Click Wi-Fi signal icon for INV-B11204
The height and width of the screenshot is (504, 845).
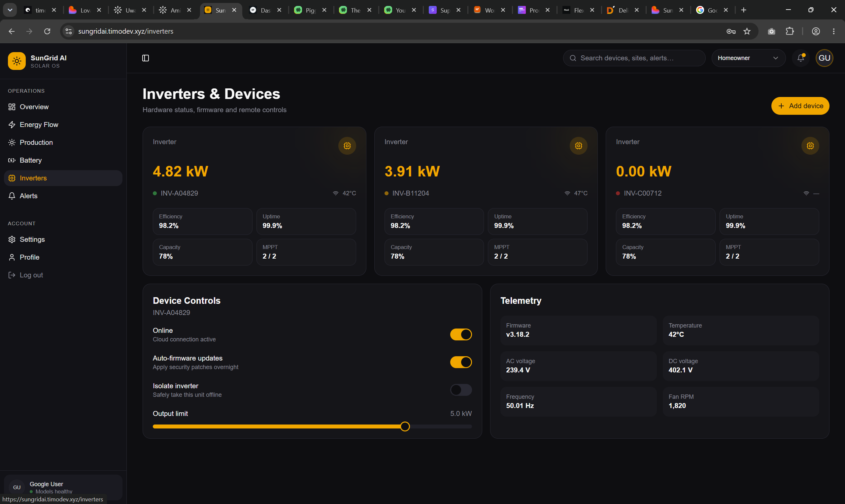coord(567,193)
